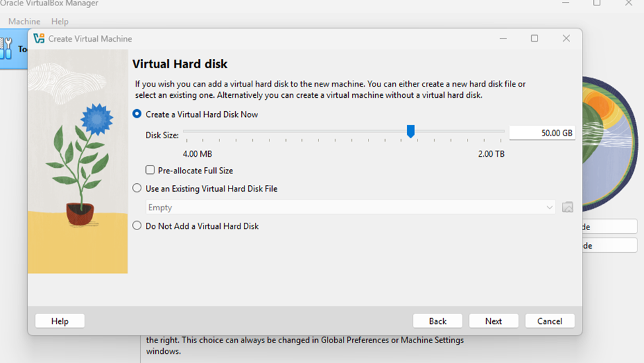
Task: Click the folder icon to browse disk files
Action: point(567,208)
